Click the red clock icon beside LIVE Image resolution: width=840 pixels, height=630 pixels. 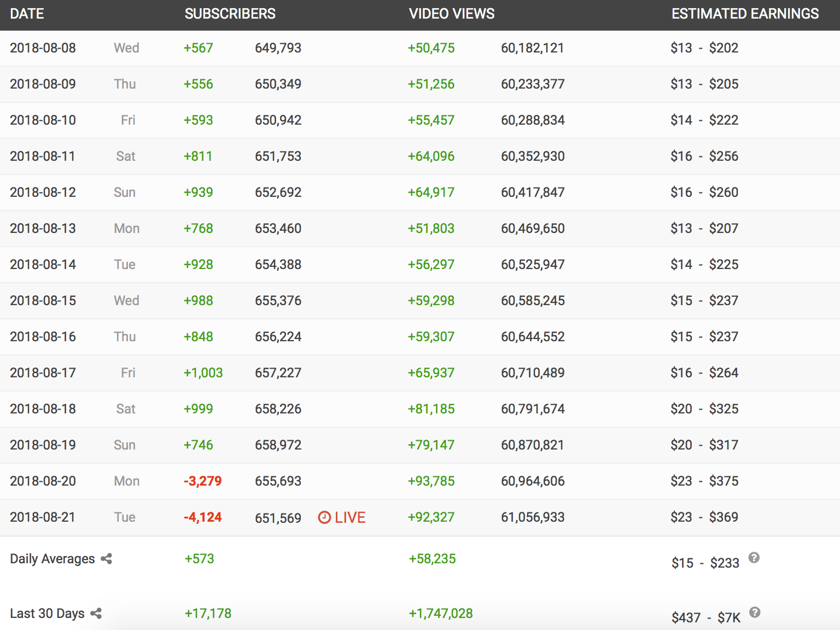pos(324,517)
